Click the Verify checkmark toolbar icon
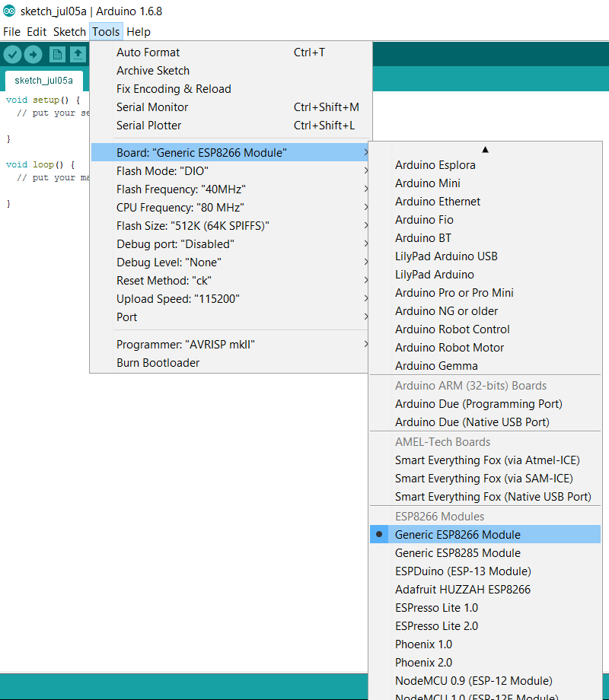Image resolution: width=609 pixels, height=700 pixels. (12, 55)
